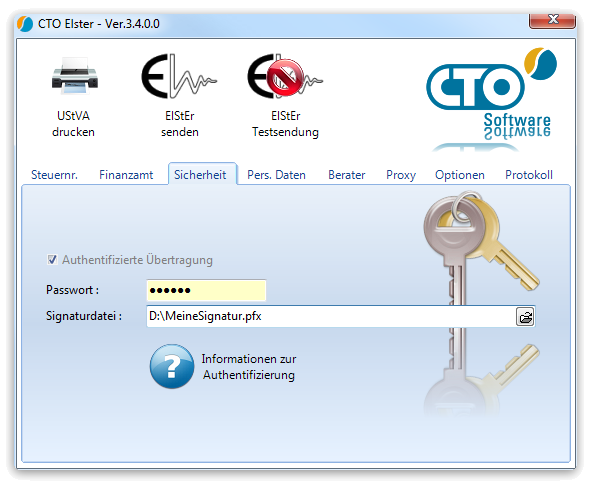
Task: Open the Pers. Daten tab
Action: point(276,175)
